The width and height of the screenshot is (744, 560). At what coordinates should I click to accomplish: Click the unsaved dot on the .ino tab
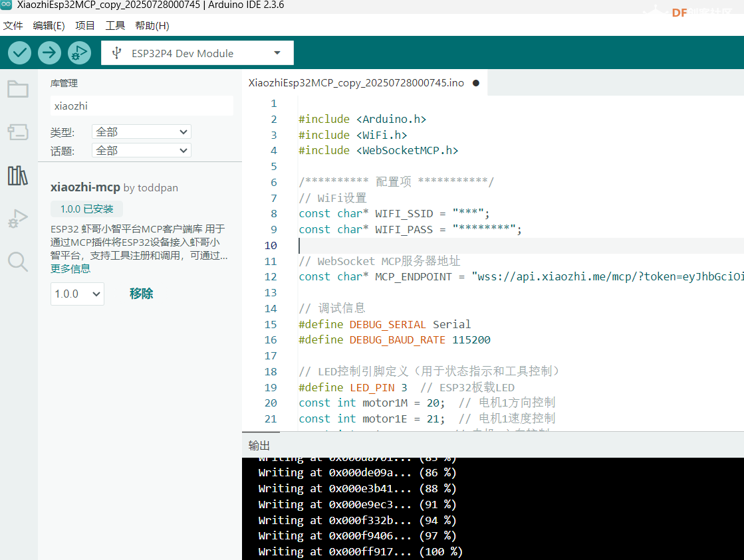tap(476, 83)
